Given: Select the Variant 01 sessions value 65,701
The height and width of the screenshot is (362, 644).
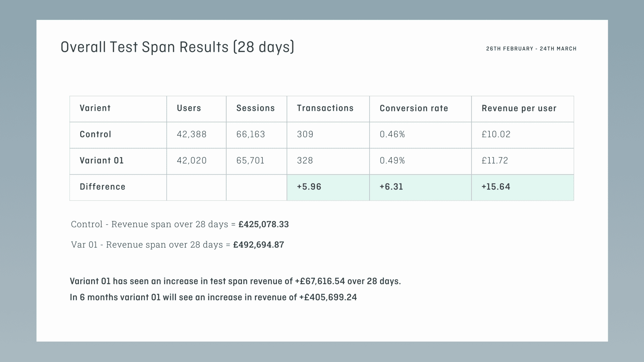Looking at the screenshot, I should pos(250,161).
